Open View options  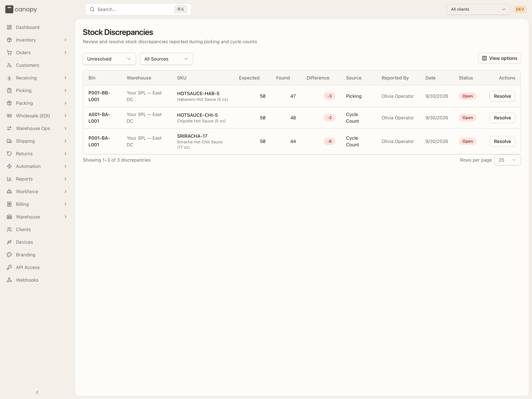[x=499, y=58]
